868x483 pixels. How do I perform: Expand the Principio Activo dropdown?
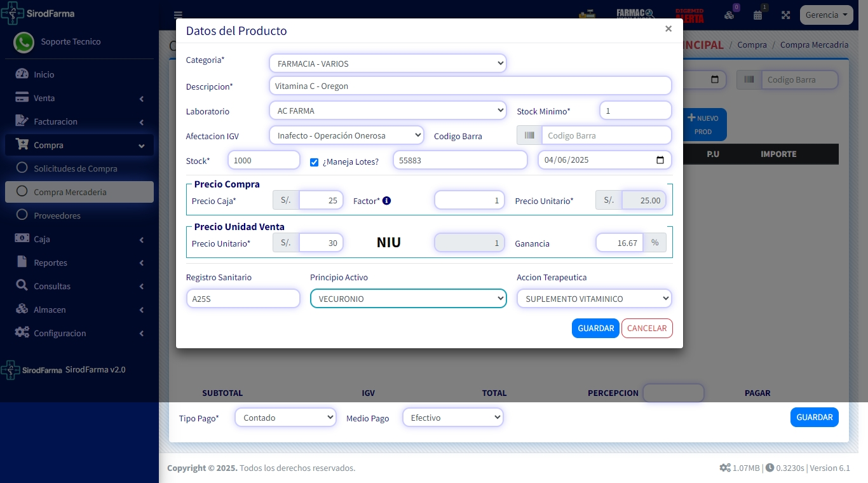pyautogui.click(x=408, y=299)
